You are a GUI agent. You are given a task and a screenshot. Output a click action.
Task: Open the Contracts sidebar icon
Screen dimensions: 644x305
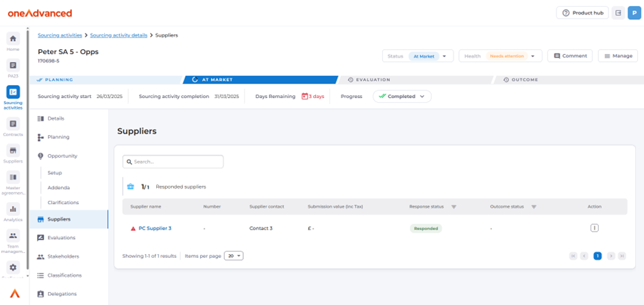[x=13, y=124]
